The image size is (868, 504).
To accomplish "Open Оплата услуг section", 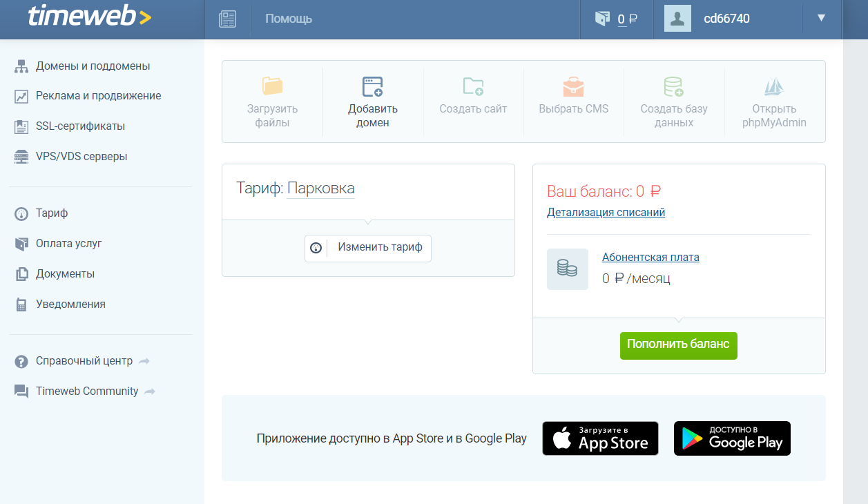I will (69, 244).
